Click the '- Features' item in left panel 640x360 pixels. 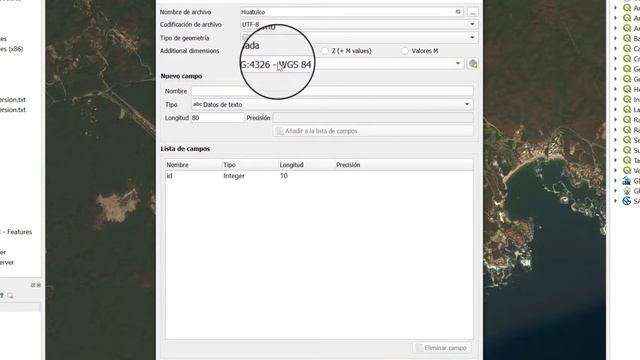pos(18,232)
